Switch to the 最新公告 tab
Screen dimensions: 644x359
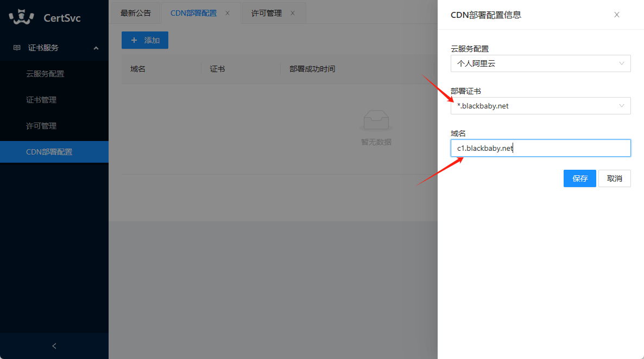[135, 12]
